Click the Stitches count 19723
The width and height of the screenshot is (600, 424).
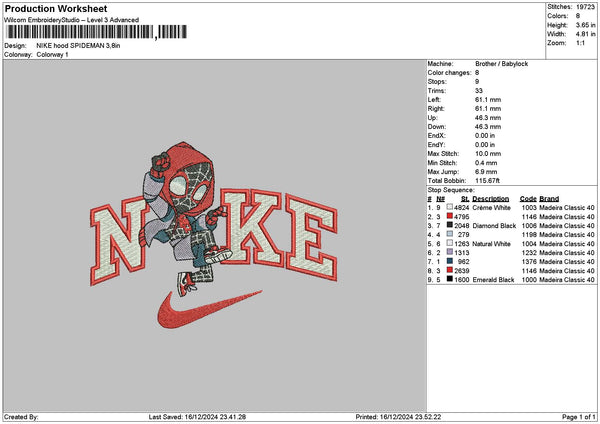[x=585, y=7]
